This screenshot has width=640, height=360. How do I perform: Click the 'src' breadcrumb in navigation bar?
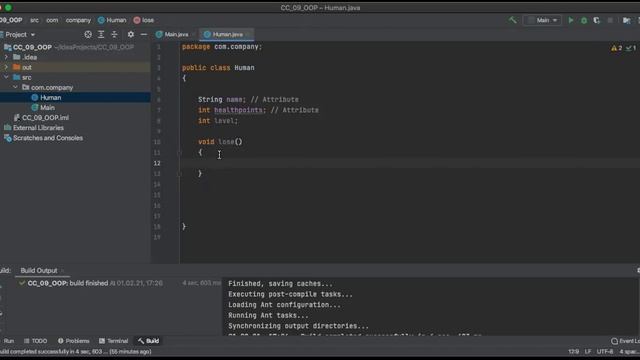pos(34,20)
